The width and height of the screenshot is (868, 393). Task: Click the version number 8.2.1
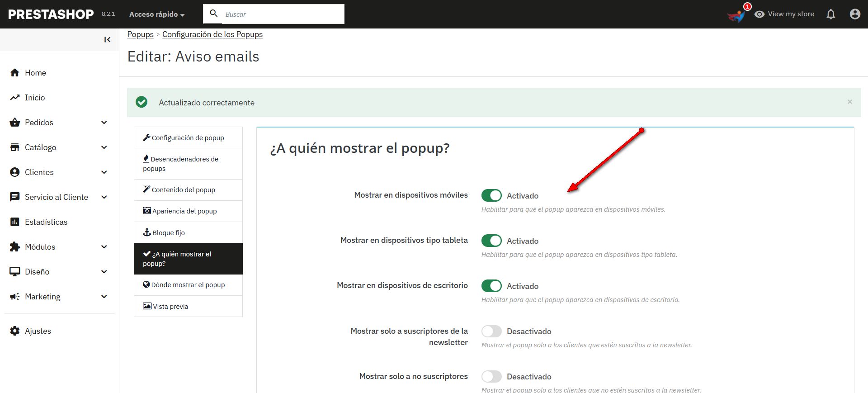[108, 14]
